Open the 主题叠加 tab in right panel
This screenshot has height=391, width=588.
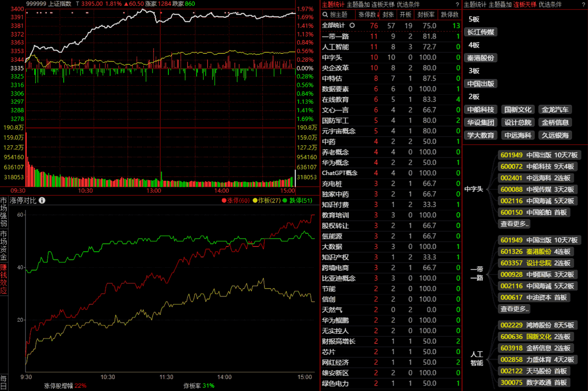pos(500,5)
